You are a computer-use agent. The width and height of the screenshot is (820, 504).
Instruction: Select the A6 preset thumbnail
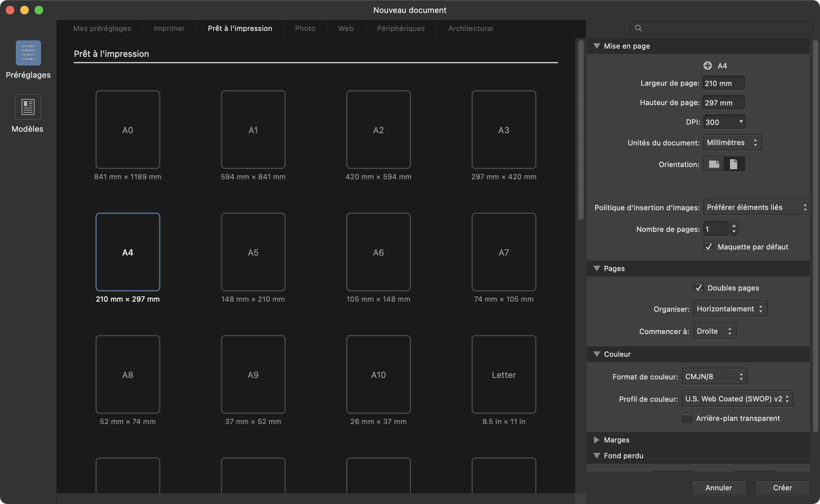[x=378, y=252]
